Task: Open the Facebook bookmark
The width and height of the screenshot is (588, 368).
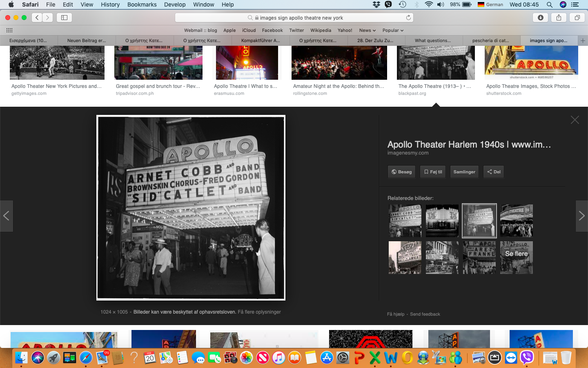Action: (x=272, y=30)
